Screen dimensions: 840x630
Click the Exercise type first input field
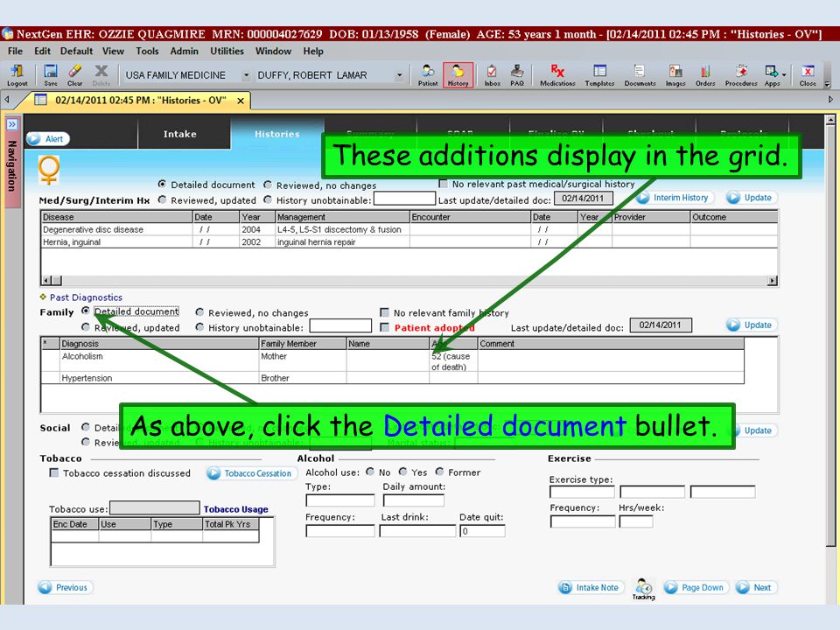[x=583, y=492]
